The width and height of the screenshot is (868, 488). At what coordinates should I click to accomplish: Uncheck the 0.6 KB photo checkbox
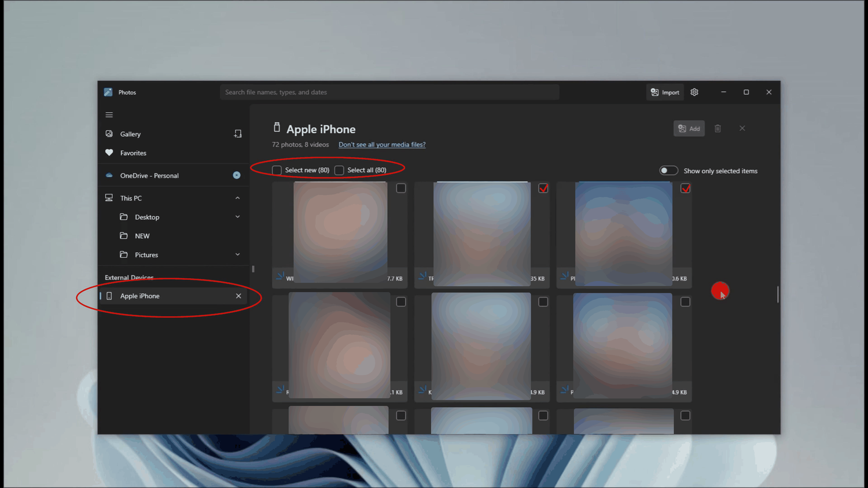(685, 188)
